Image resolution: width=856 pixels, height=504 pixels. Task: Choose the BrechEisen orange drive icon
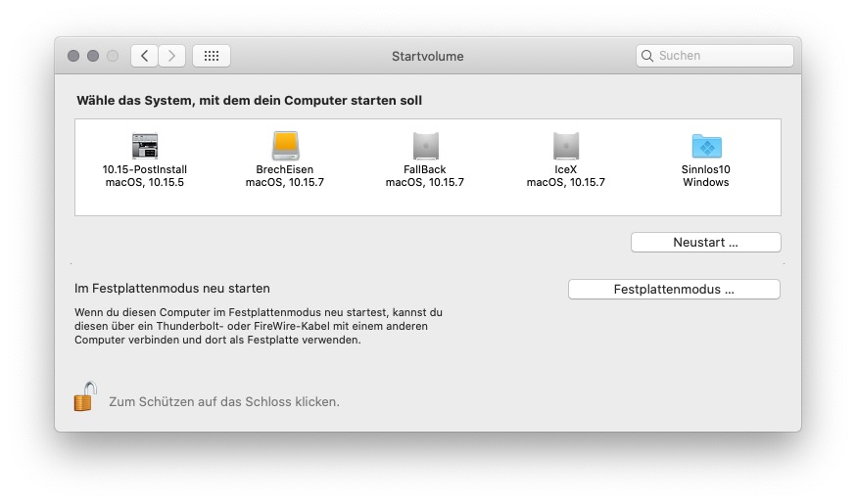[285, 146]
